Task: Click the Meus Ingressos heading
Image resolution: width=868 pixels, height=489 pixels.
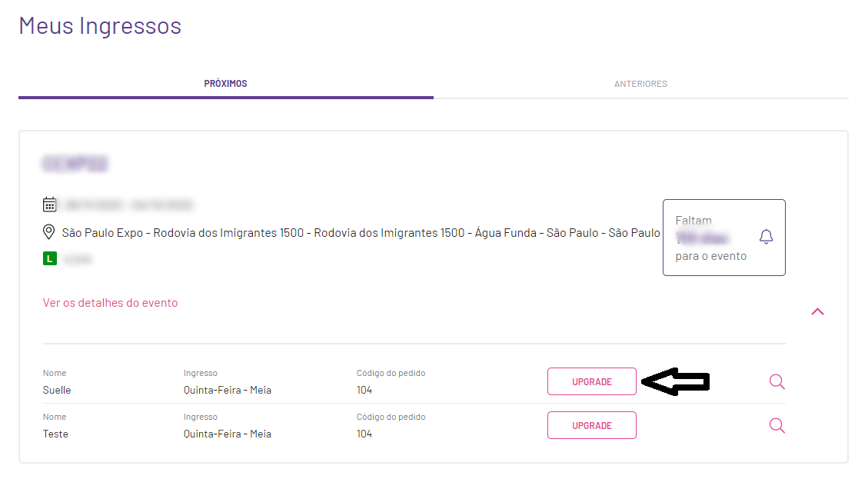Action: [x=100, y=26]
